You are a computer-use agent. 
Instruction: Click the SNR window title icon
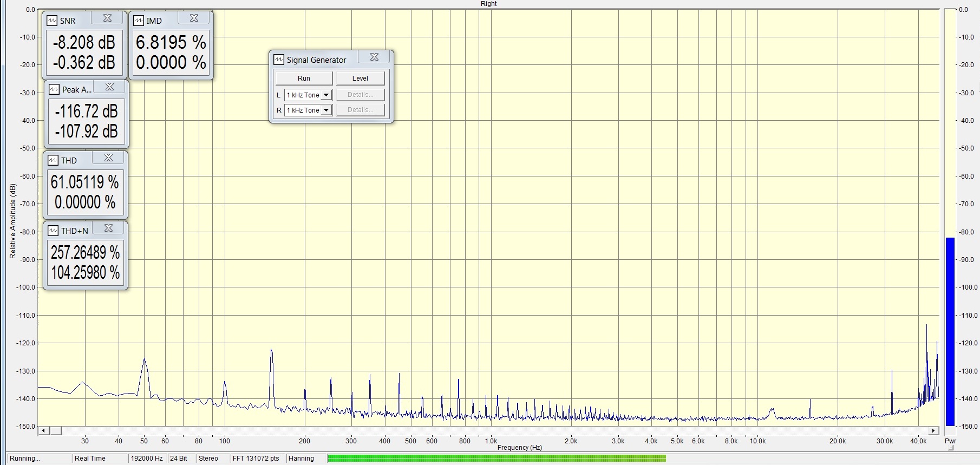pos(52,21)
